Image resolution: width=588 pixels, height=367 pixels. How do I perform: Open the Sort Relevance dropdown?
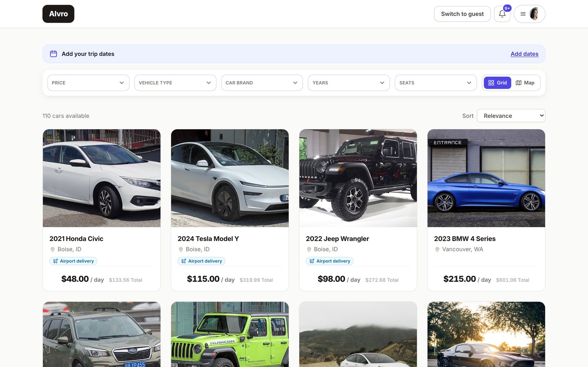click(511, 116)
